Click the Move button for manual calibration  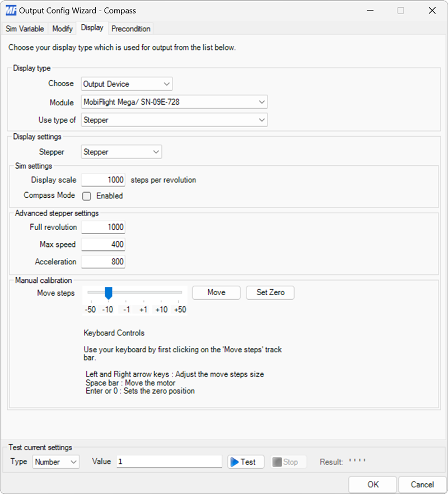coord(216,292)
